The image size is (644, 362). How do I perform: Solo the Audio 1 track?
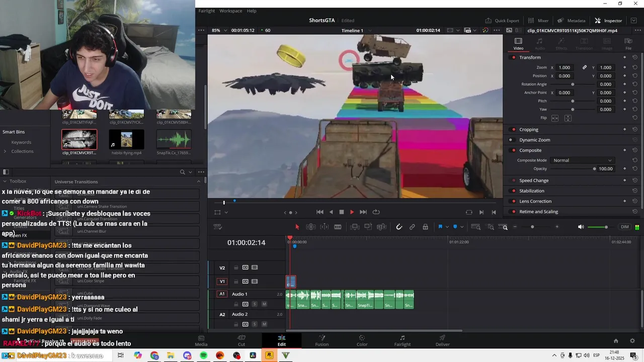(x=255, y=304)
